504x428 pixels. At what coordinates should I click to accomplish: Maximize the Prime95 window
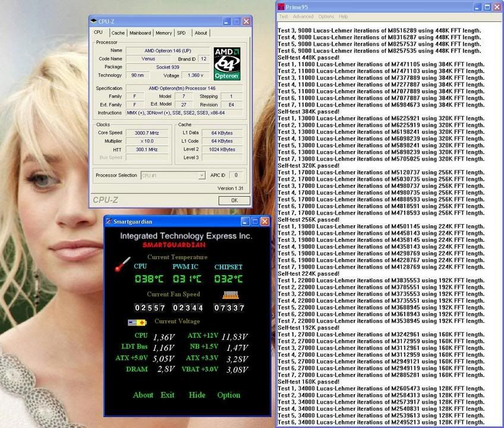(487, 7)
